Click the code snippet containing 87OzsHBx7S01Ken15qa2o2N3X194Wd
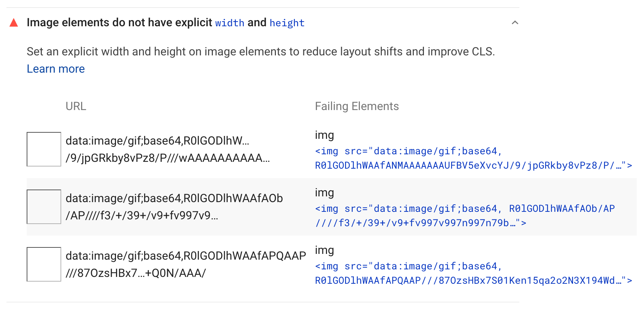Viewport: 644px width, 310px height. point(474,273)
